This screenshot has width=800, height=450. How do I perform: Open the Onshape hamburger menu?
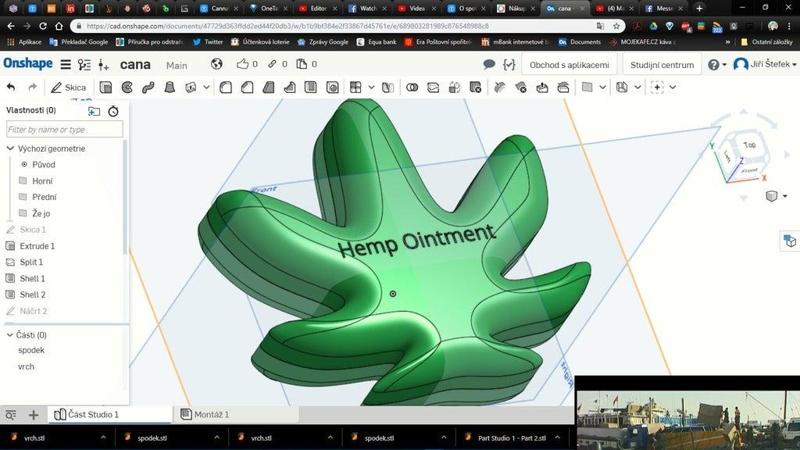(x=65, y=65)
